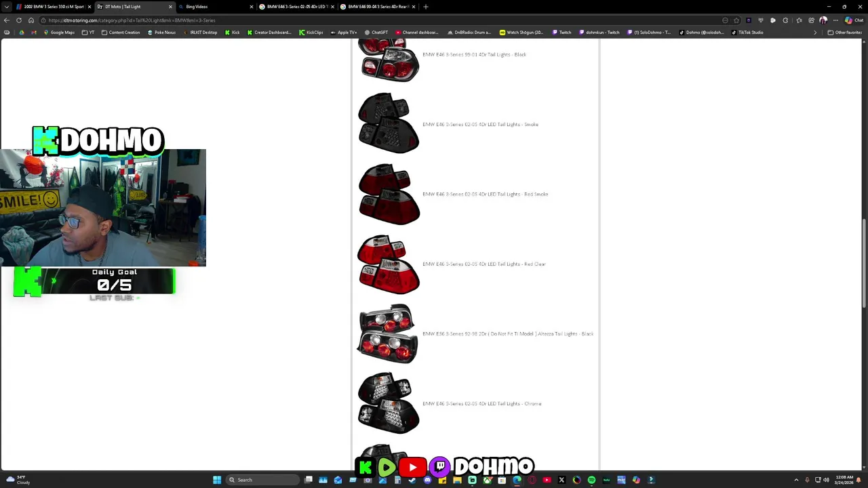Screen dimensions: 868x488
Task: Open the YouTube app in the taskbar
Action: (x=547, y=480)
